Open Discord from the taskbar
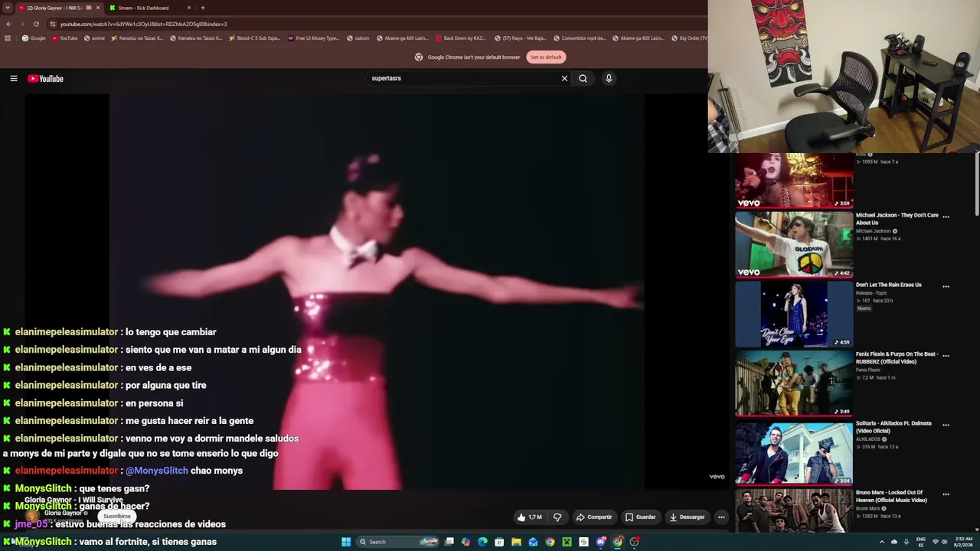 tap(601, 542)
